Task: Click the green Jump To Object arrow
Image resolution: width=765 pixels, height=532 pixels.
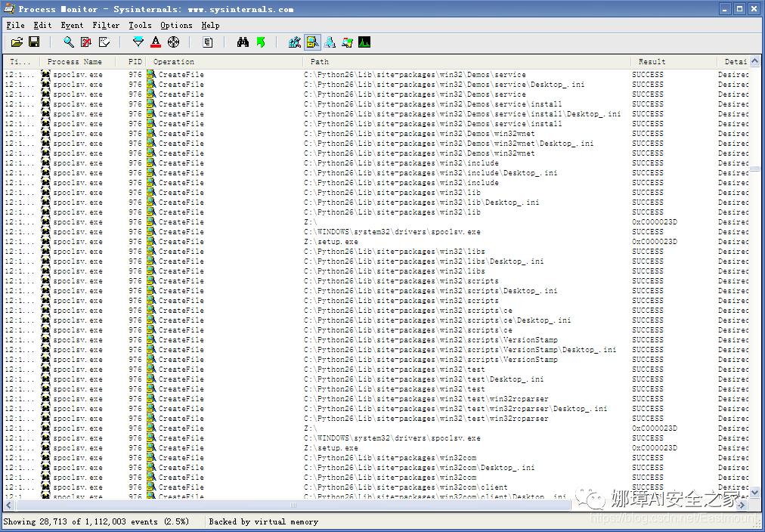Action: [x=261, y=42]
